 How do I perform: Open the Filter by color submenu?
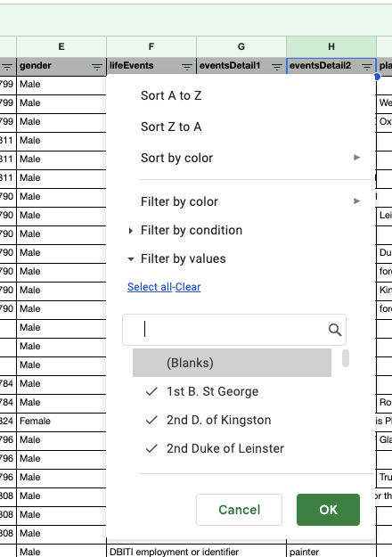click(250, 201)
